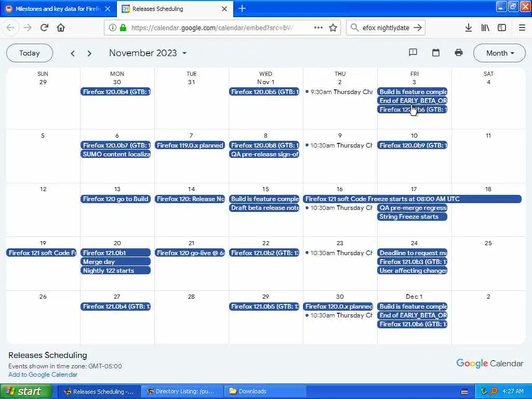Open Firefox 121.0b1 event
The width and height of the screenshot is (532, 399).
pos(116,253)
